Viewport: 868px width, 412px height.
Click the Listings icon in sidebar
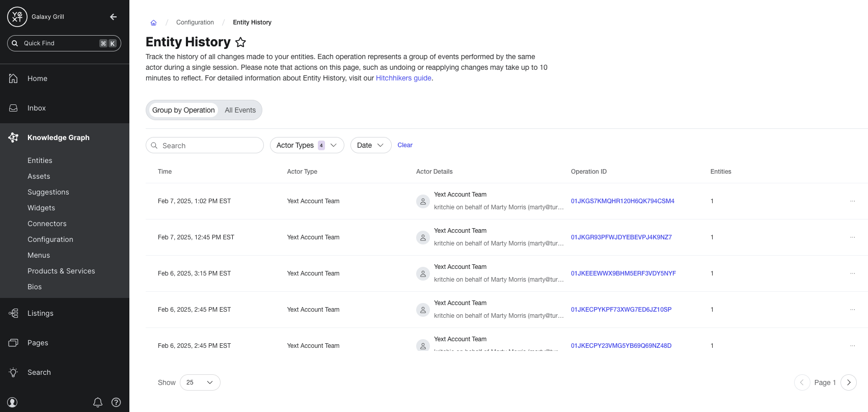(x=13, y=313)
